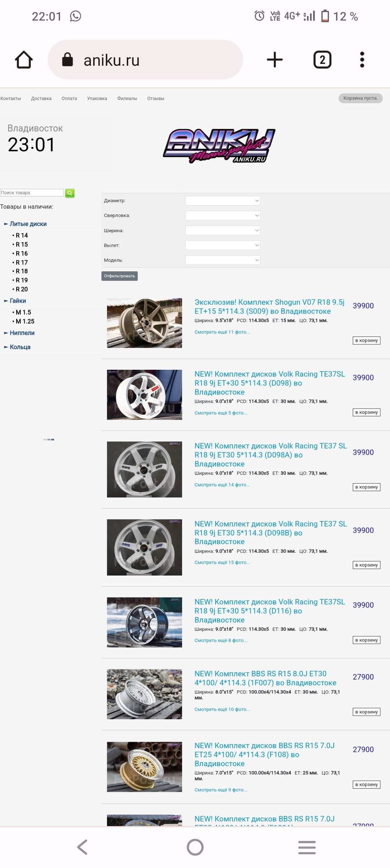Viewport: 390px width, 868px height.
Task: Select R 16 wheel size
Action: [22, 253]
